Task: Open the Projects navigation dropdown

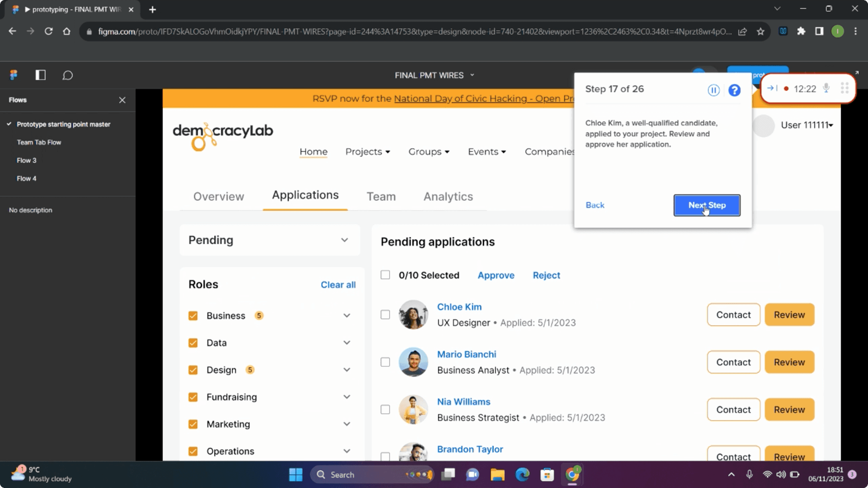Action: coord(367,152)
